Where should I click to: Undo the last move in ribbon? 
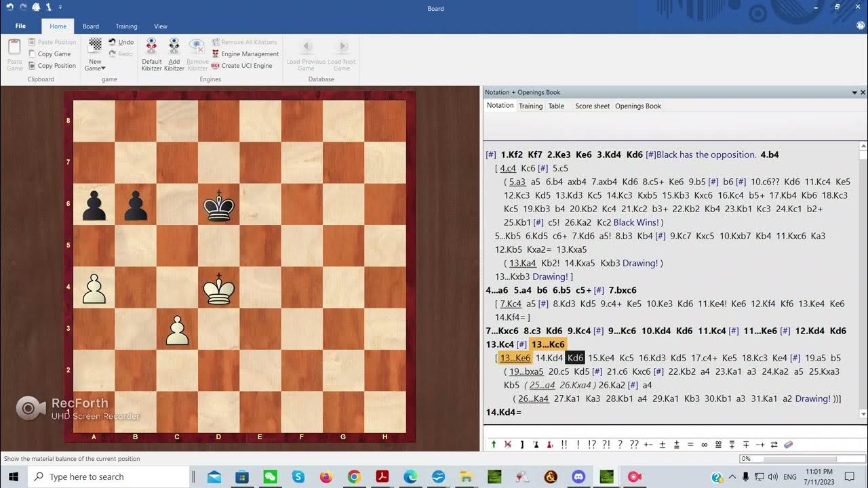(121, 42)
